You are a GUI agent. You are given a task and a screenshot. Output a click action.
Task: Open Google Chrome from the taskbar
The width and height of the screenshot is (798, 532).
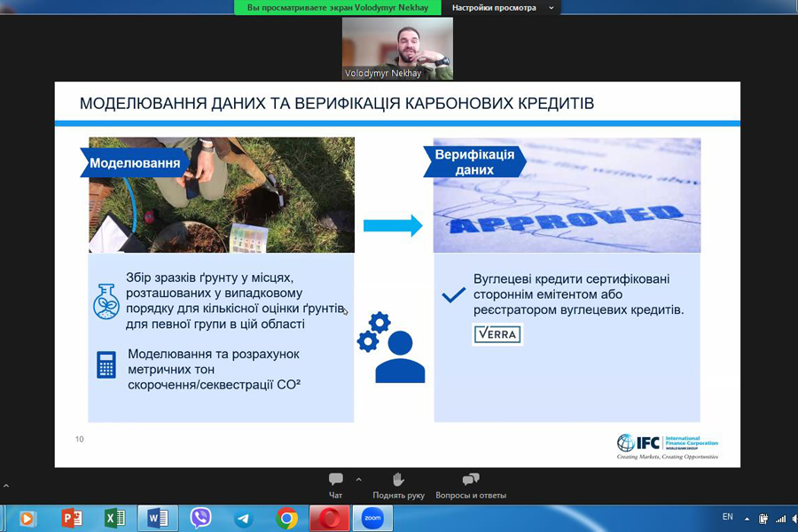click(286, 518)
